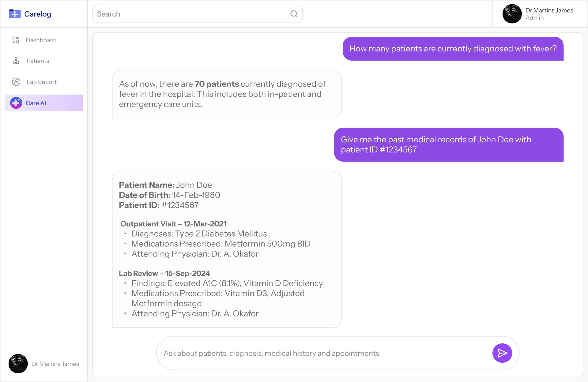This screenshot has width=588, height=382.
Task: Click the Care AI sparkle icon
Action: click(x=16, y=103)
